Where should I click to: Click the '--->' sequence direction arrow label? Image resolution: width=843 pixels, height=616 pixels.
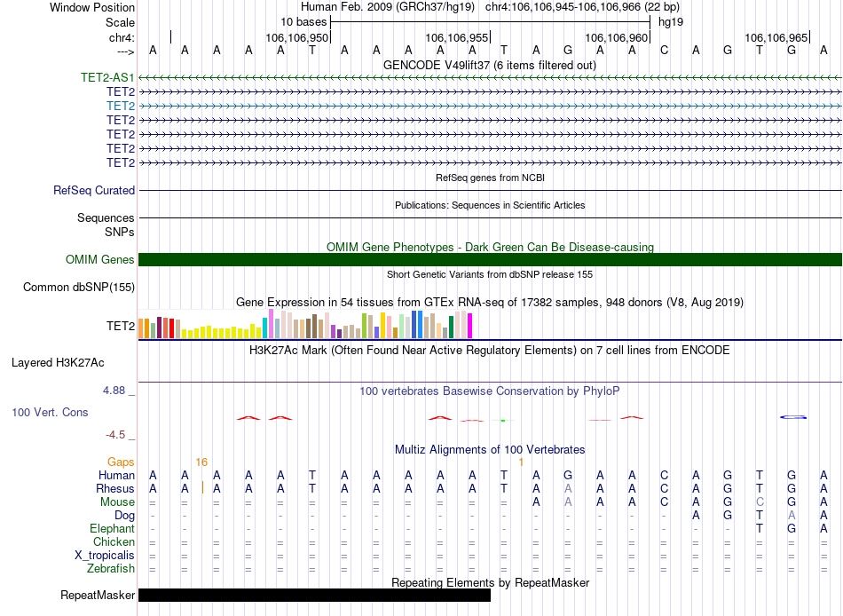[125, 51]
